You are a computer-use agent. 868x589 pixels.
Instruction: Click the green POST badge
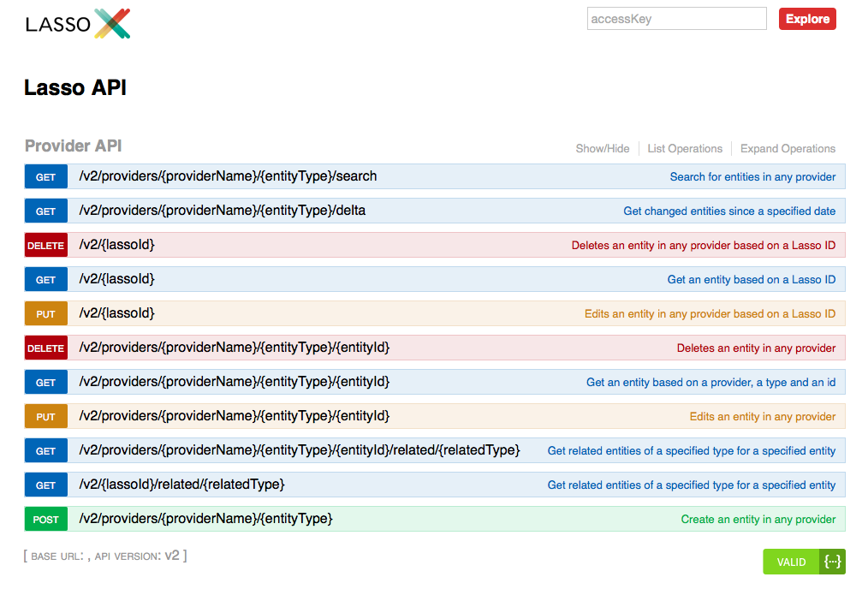click(46, 520)
